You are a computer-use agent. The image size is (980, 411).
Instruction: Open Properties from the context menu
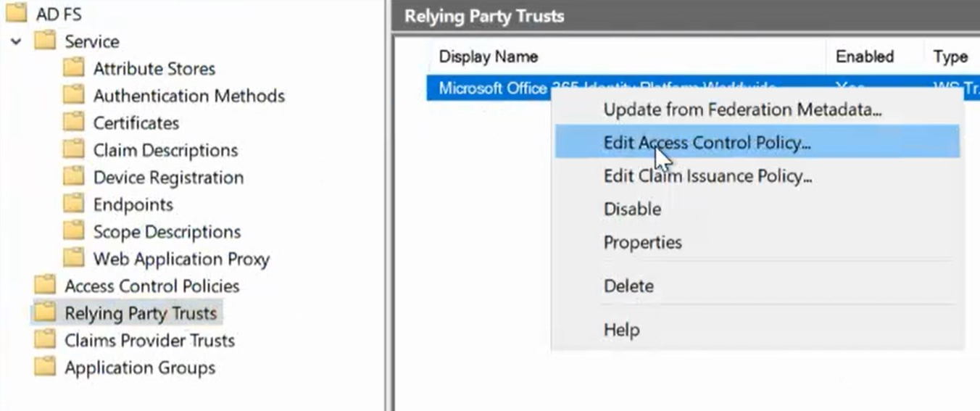click(642, 242)
